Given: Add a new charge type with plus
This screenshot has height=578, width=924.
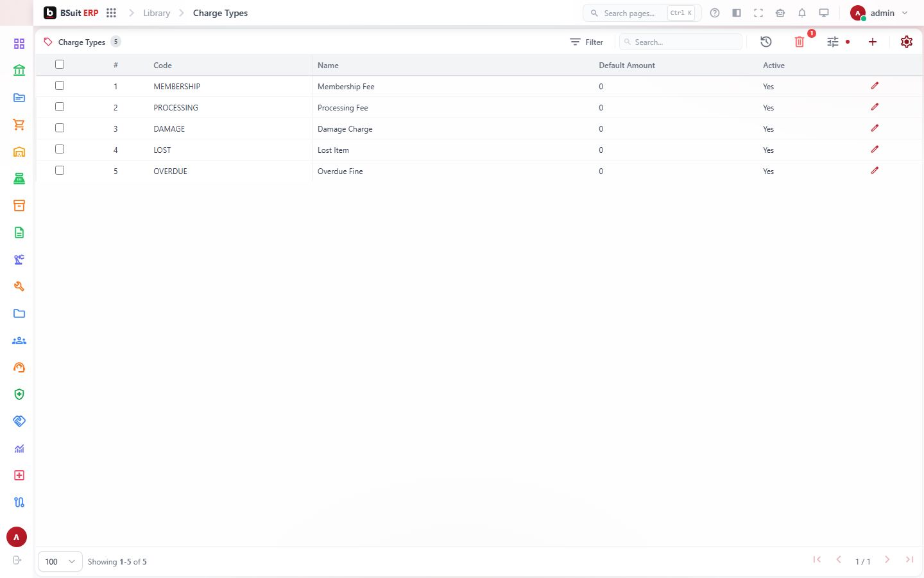Looking at the screenshot, I should pyautogui.click(x=873, y=42).
